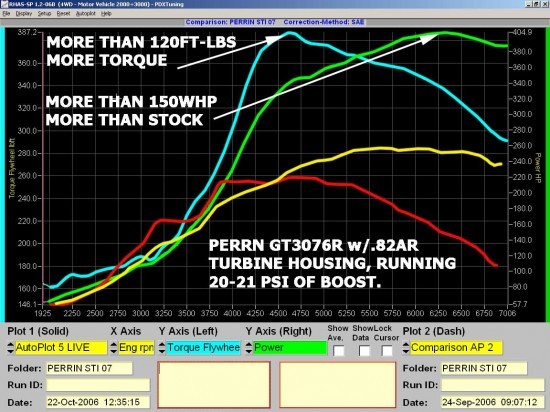
Task: Enable the Show Data checkbox
Action: (364, 350)
